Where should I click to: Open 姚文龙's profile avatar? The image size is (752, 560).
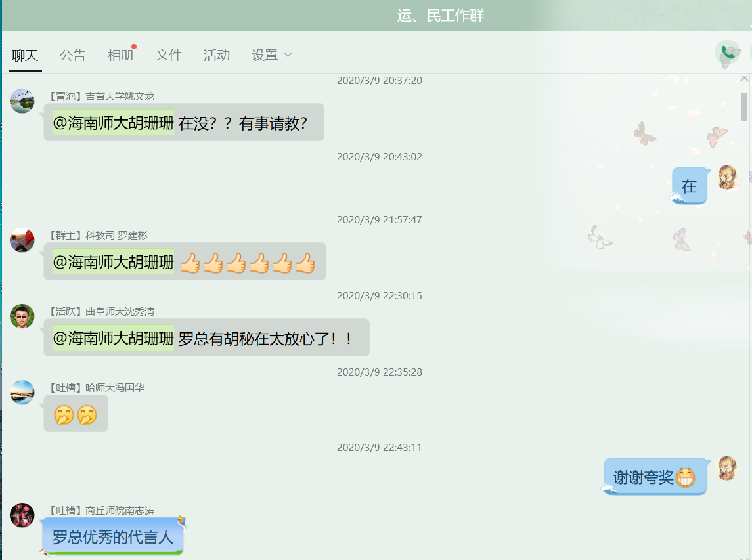pyautogui.click(x=22, y=100)
